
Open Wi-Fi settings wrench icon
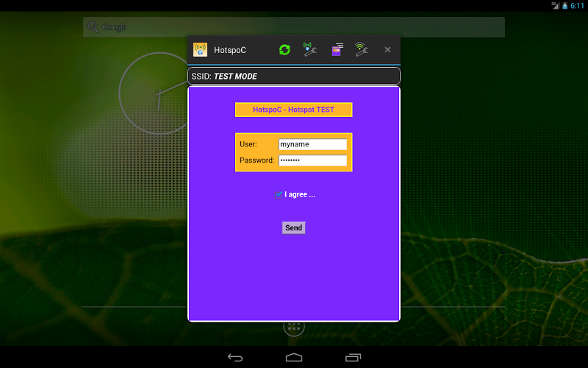point(362,49)
